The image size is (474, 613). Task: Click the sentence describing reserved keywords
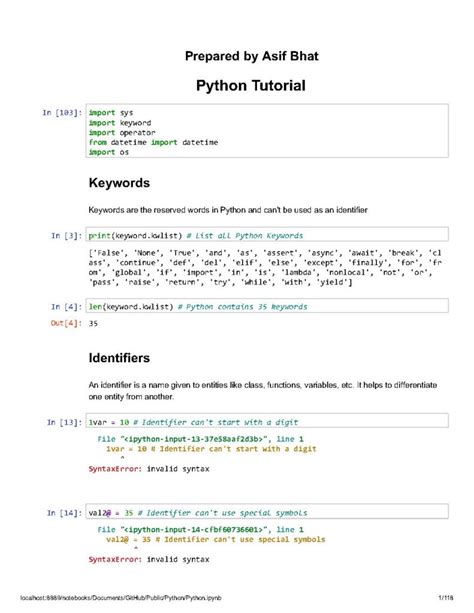pos(228,210)
